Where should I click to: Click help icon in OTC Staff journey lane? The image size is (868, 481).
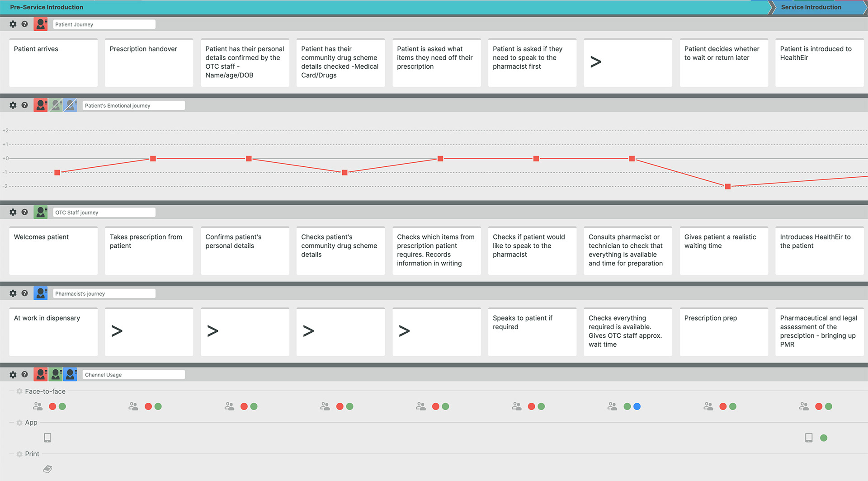coord(25,212)
